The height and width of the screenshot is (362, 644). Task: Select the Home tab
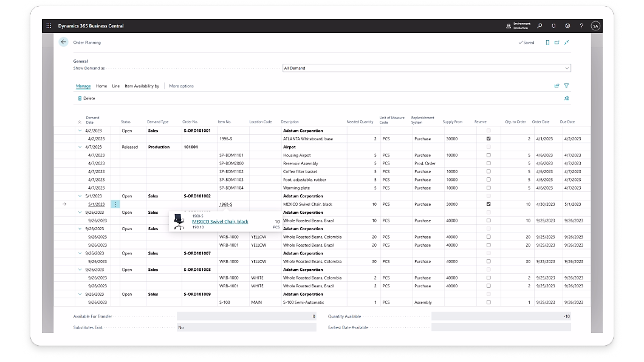(x=101, y=86)
